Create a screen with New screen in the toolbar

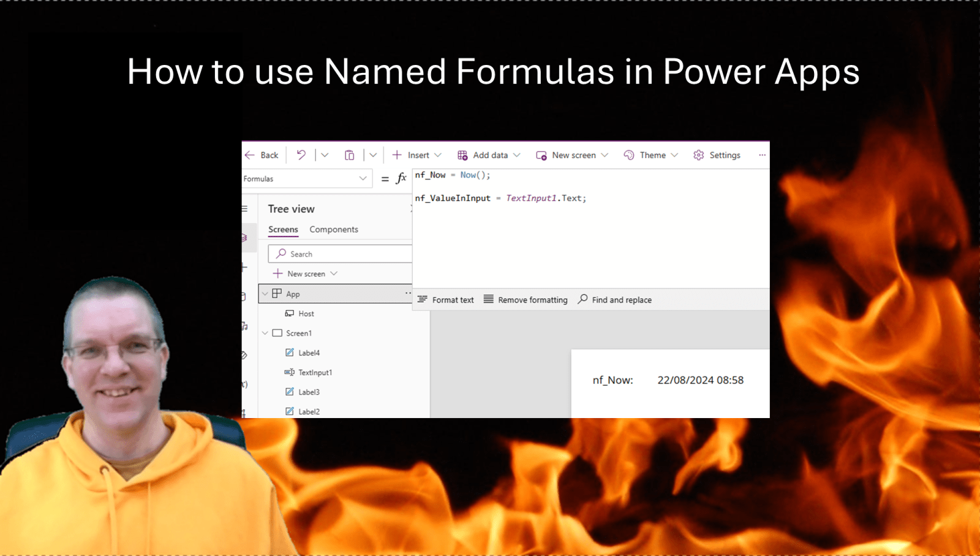tap(571, 155)
